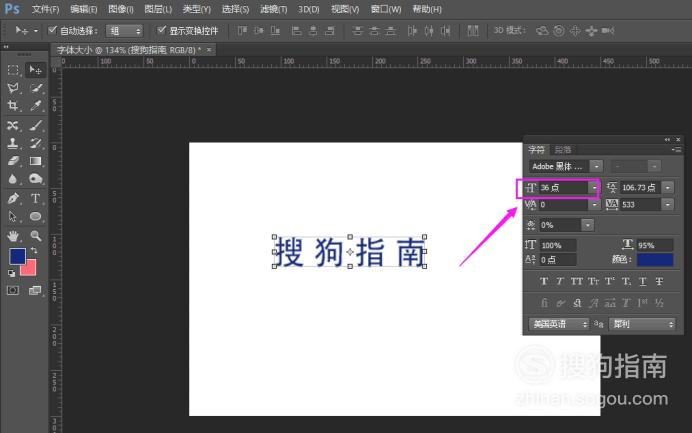
Task: Select the Gradient tool
Action: click(35, 161)
